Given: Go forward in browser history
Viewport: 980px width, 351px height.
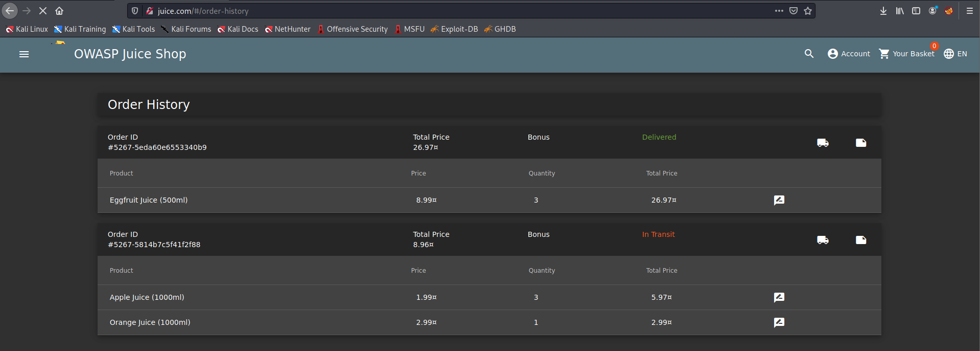Looking at the screenshot, I should [27, 11].
